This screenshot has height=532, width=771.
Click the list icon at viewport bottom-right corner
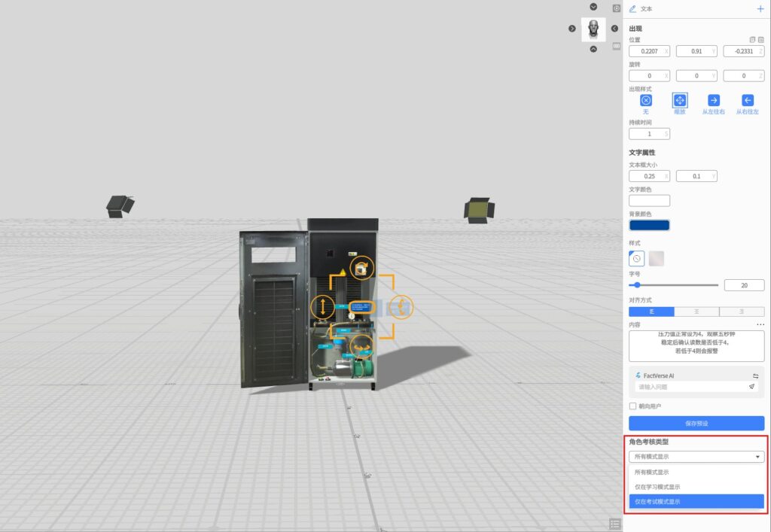615,524
